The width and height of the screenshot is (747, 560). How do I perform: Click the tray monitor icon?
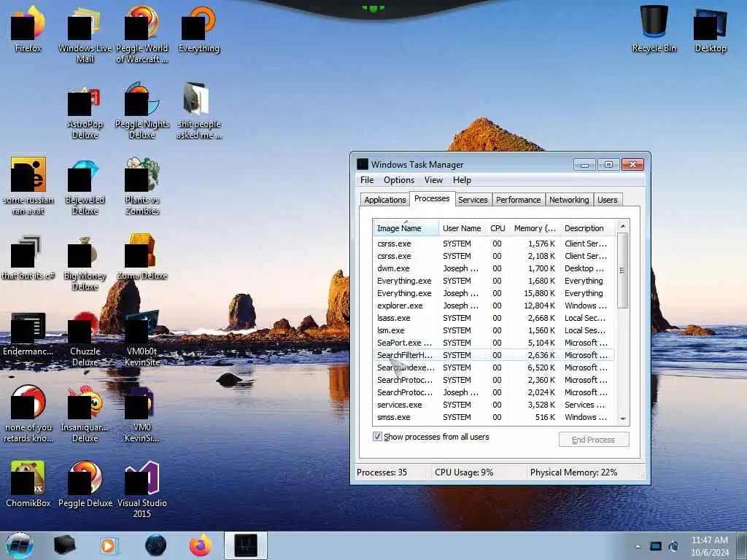(x=656, y=546)
